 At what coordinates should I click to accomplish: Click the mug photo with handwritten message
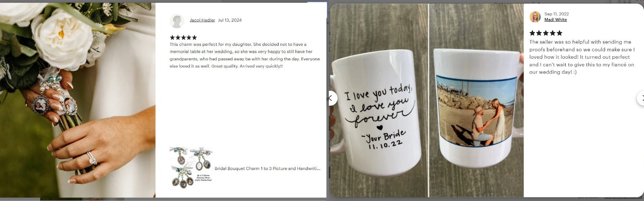(379, 100)
